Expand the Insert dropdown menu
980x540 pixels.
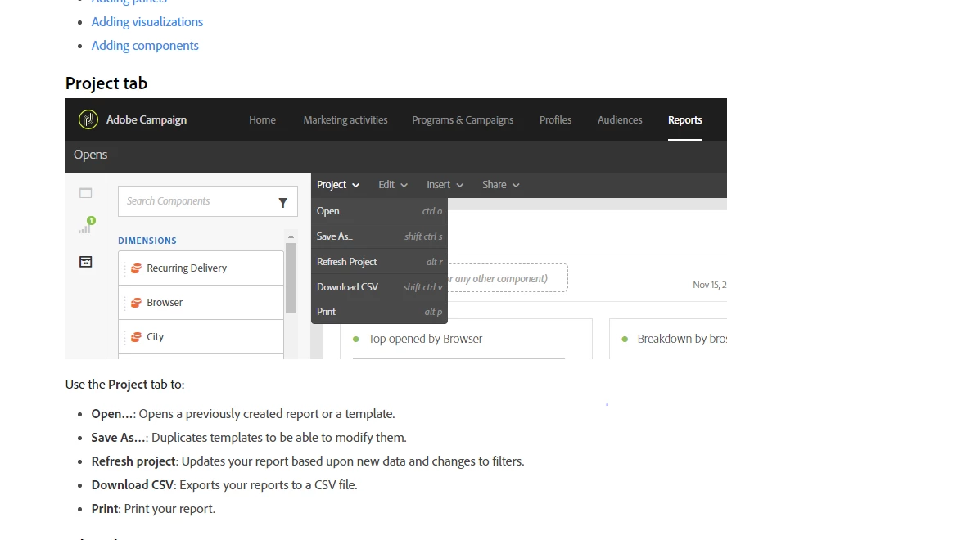click(445, 185)
